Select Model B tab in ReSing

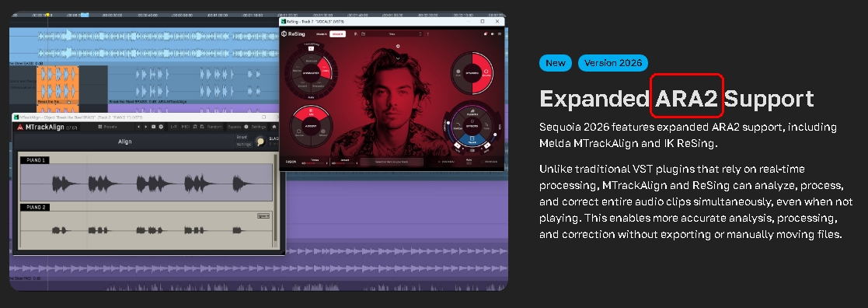click(338, 33)
